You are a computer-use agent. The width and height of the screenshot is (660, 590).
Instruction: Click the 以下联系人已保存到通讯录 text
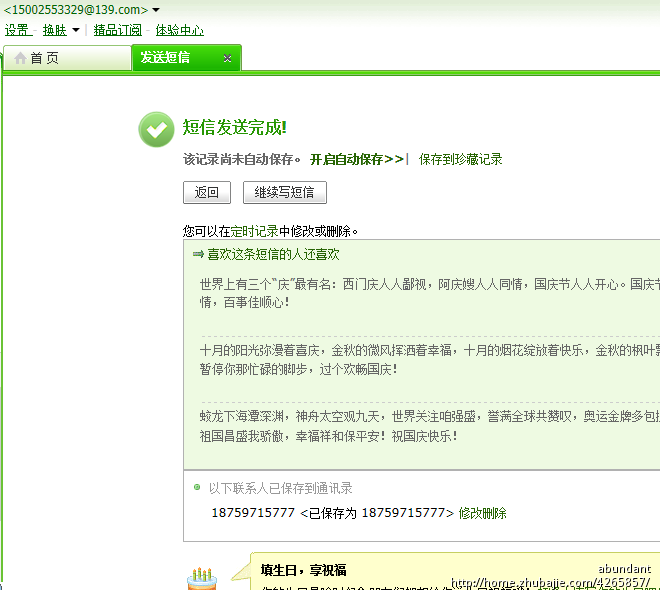click(x=281, y=488)
